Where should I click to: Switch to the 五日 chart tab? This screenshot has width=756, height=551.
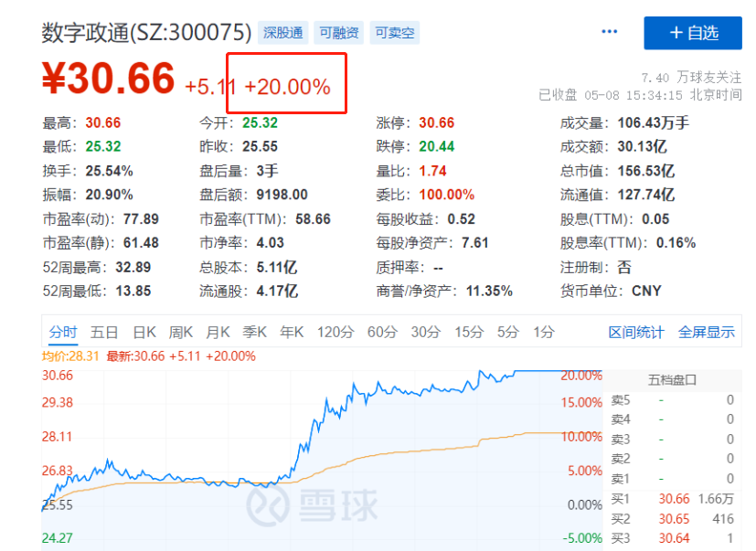[x=104, y=332]
